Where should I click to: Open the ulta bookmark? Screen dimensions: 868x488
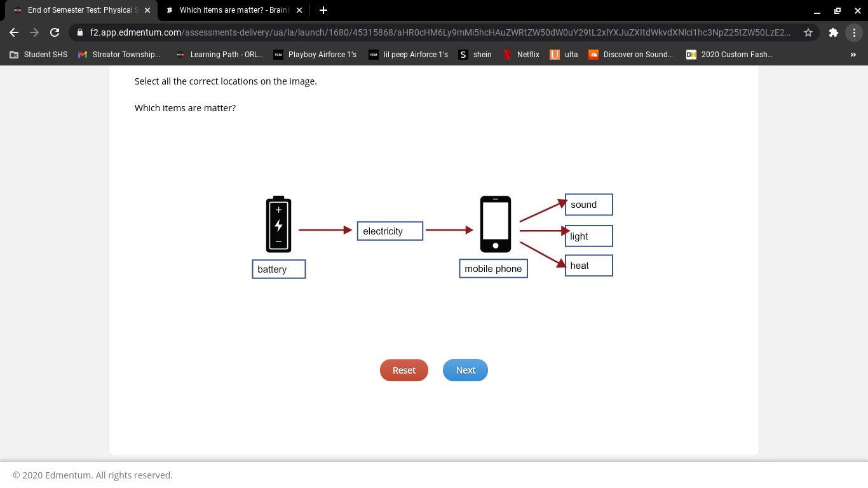tap(564, 55)
